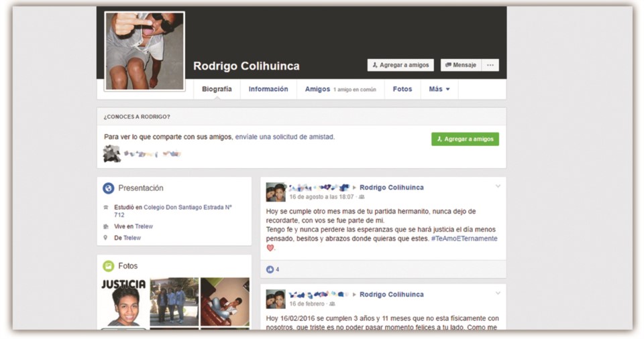Click the green Agregar a amigos button
The width and height of the screenshot is (644, 339).
(x=465, y=139)
